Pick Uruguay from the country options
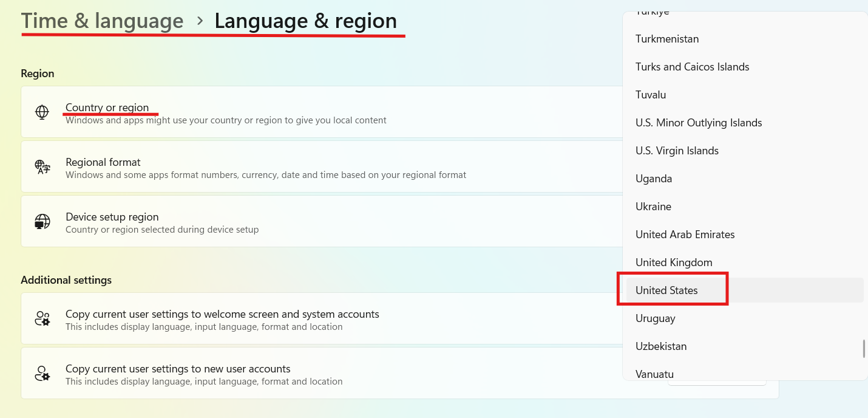 click(656, 318)
